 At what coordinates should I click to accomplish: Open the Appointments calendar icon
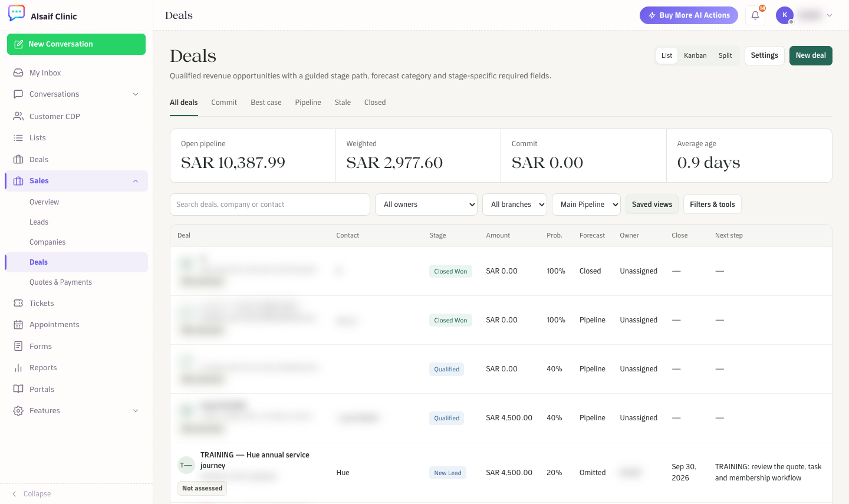[x=18, y=324]
